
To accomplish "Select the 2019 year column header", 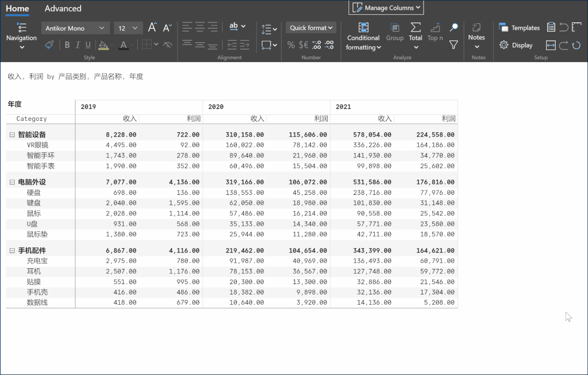I will tap(139, 107).
